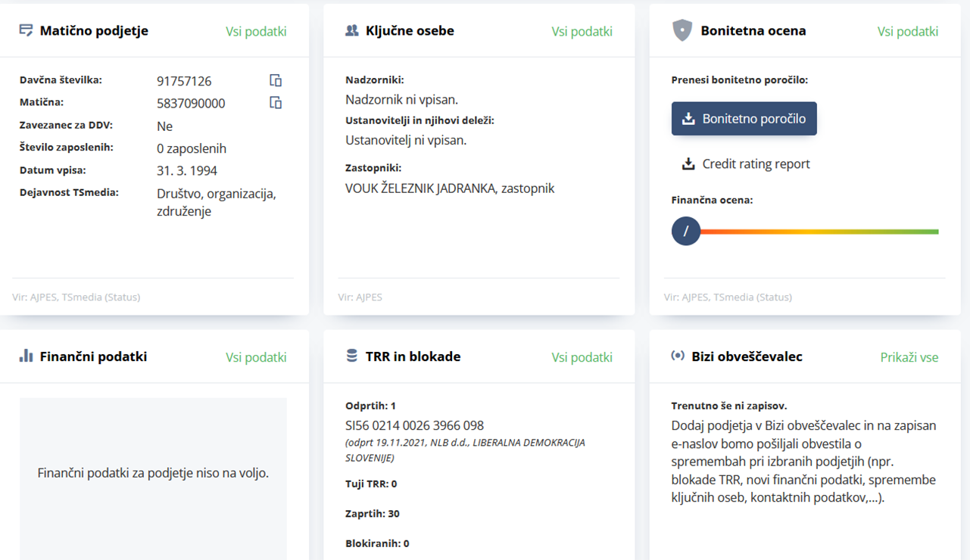The image size is (970, 560).
Task: Open Vsi podatki for TRR in blokade
Action: (582, 357)
